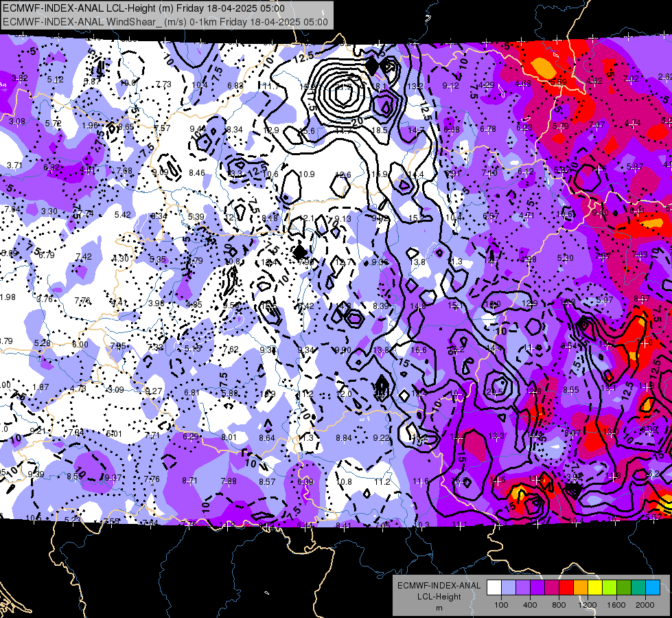
Task: Click the 3.98 grid value
Action: point(157,304)
